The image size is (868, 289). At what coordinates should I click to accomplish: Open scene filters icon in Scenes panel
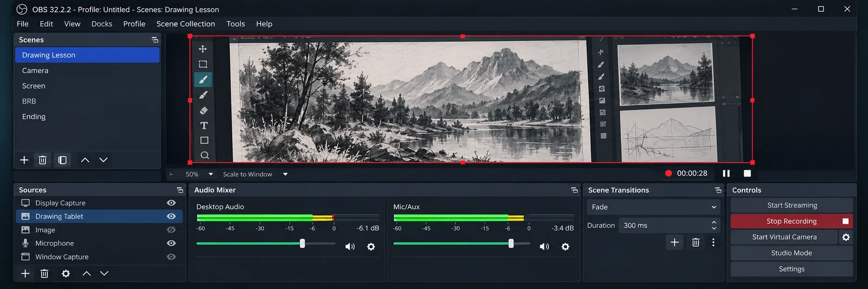pyautogui.click(x=62, y=160)
